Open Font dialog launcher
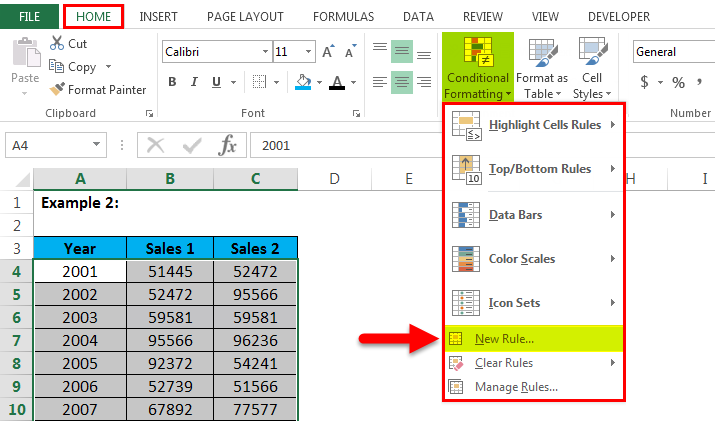Screen dimensions: 715x421 click(x=356, y=114)
